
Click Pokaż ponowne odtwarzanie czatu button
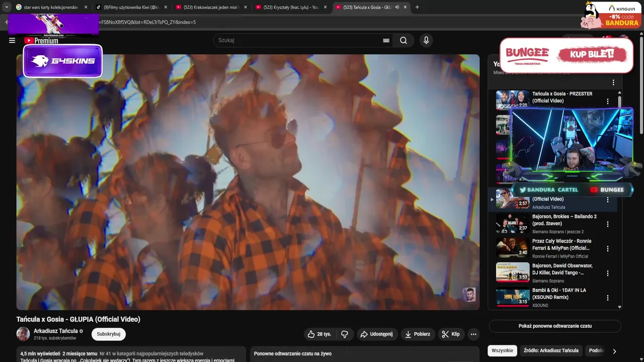click(555, 326)
